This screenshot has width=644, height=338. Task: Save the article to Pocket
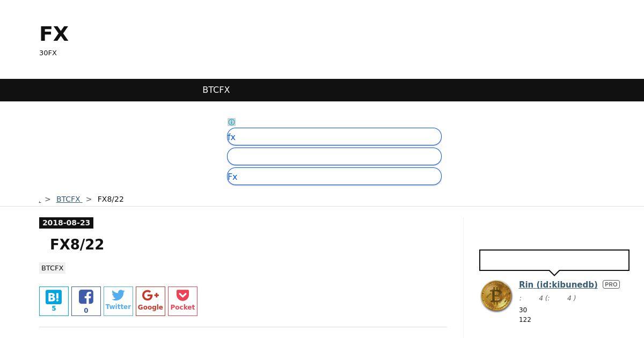coord(182,301)
